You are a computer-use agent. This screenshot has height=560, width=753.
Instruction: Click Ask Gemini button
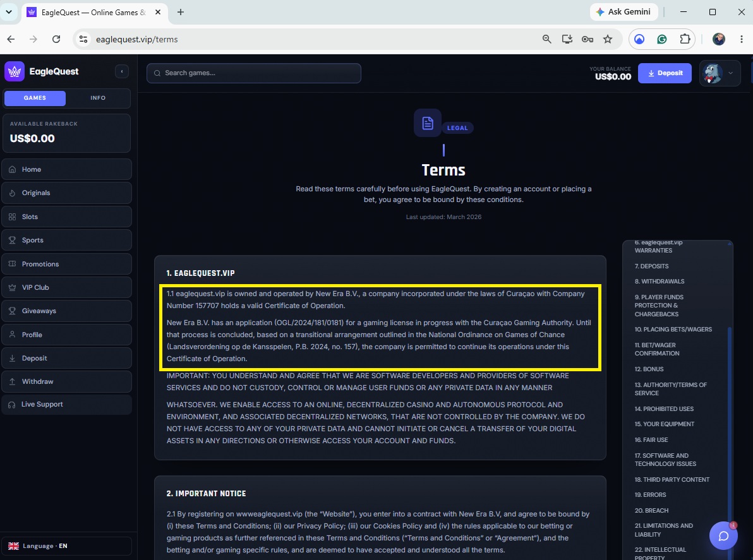point(623,12)
